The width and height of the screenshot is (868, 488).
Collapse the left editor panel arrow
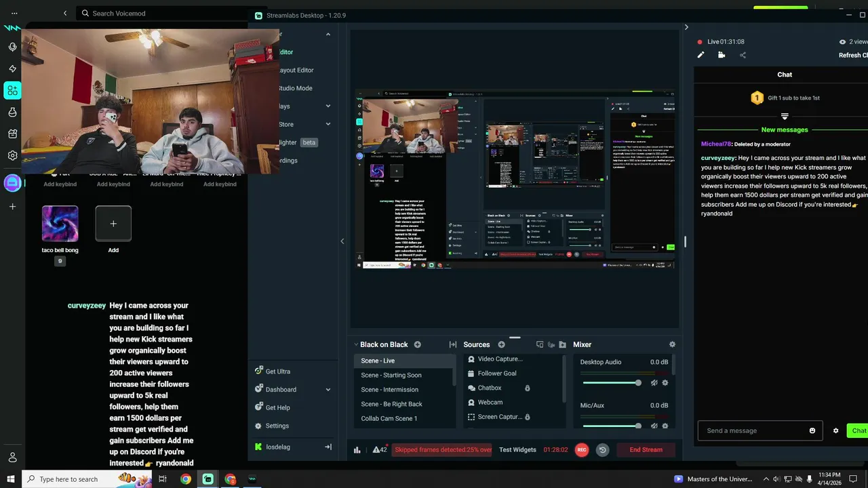tap(342, 241)
